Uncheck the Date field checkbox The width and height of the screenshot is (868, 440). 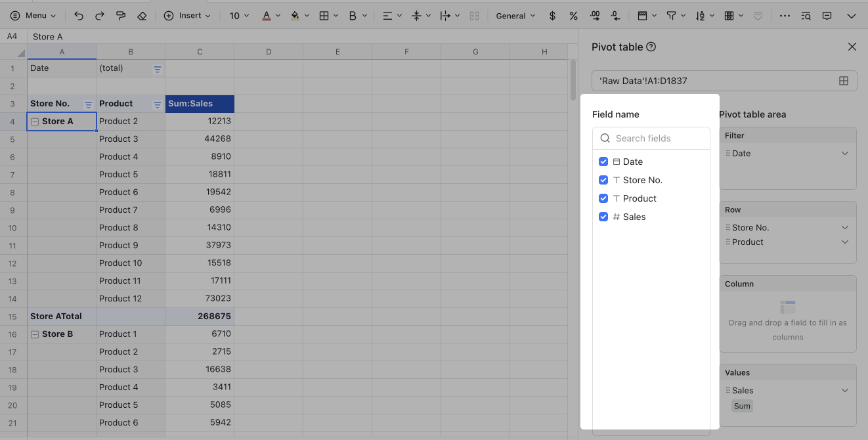(603, 162)
